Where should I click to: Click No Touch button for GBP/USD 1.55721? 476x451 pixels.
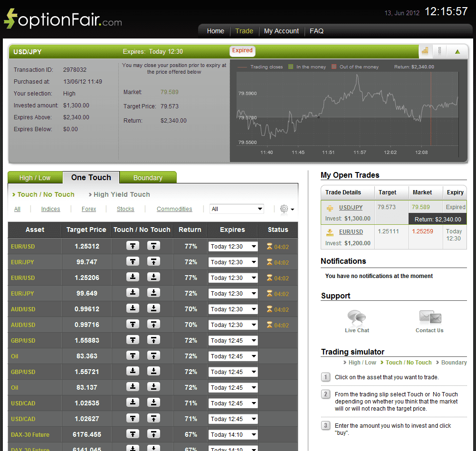[153, 371]
